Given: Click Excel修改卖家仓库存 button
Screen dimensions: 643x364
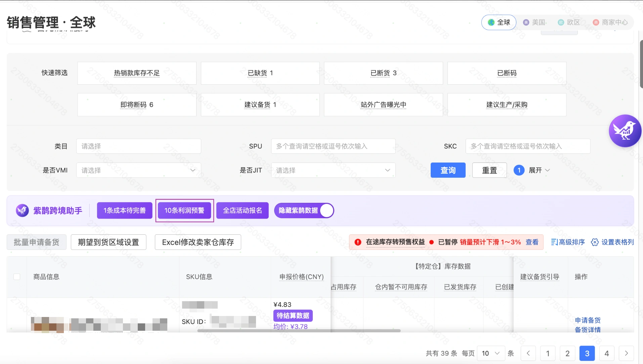Looking at the screenshot, I should point(198,242).
